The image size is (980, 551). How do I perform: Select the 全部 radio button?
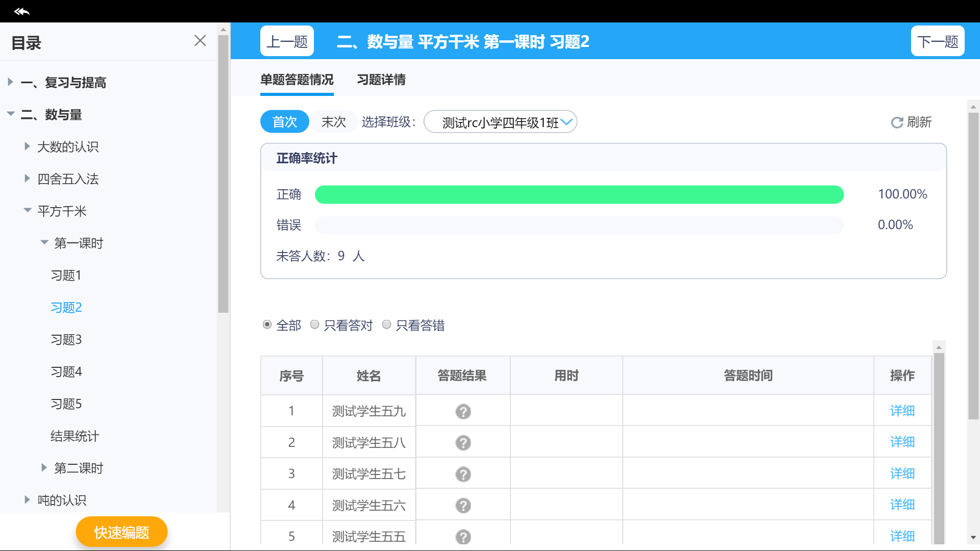(267, 325)
